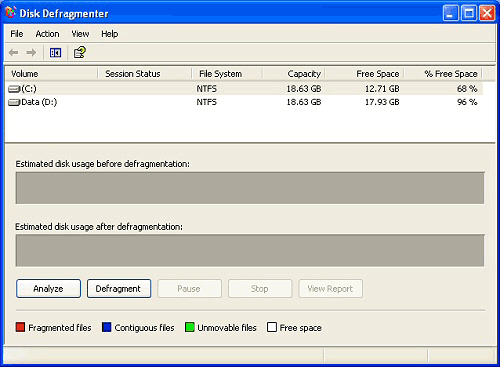Select the Data (D:) drive icon
The width and height of the screenshot is (500, 367).
(x=14, y=102)
